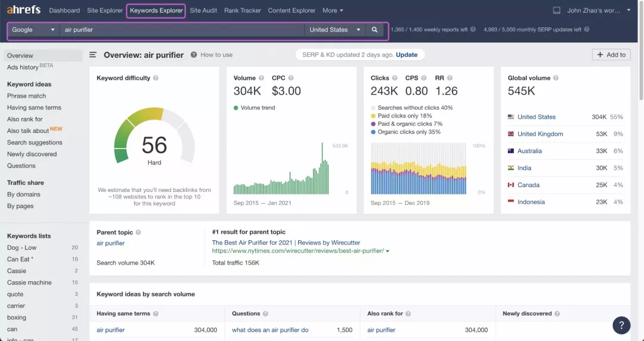Click the hamburger menu beside Overview title

[93, 55]
